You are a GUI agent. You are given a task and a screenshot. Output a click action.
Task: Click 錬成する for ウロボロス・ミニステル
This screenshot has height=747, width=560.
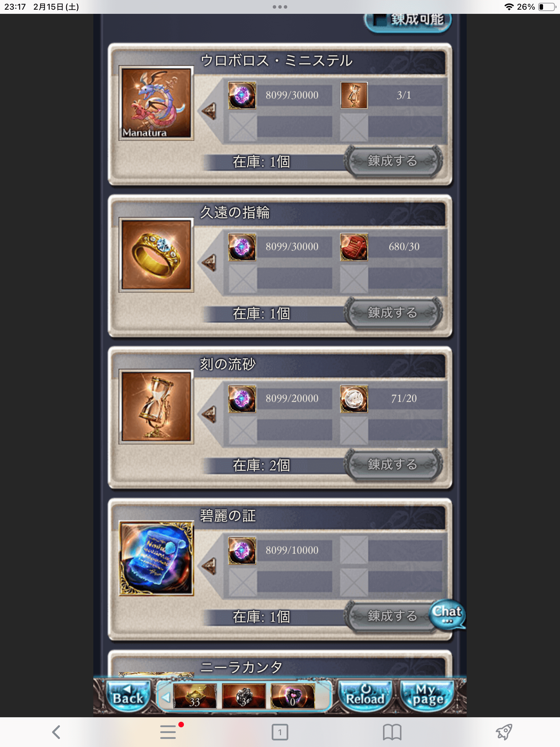coord(393,161)
